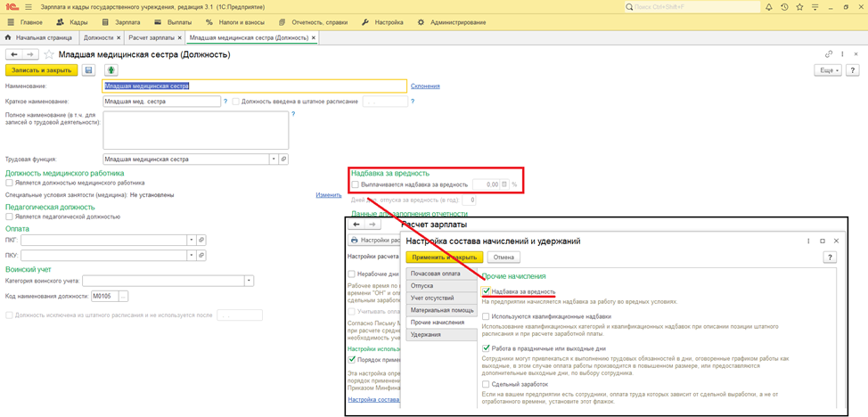Open the 1C main menu hamburger icon
Image resolution: width=868 pixels, height=417 pixels.
click(x=29, y=7)
